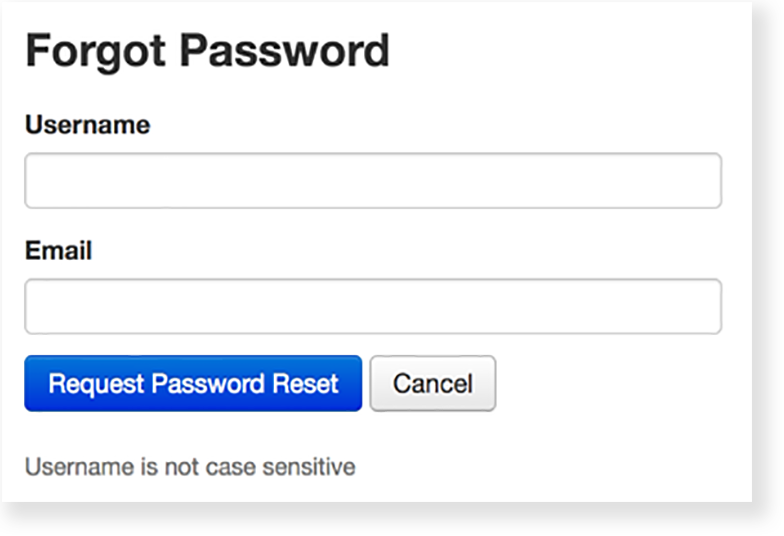Viewport: 784px width, 536px height.
Task: Click the Email field label
Action: point(58,250)
